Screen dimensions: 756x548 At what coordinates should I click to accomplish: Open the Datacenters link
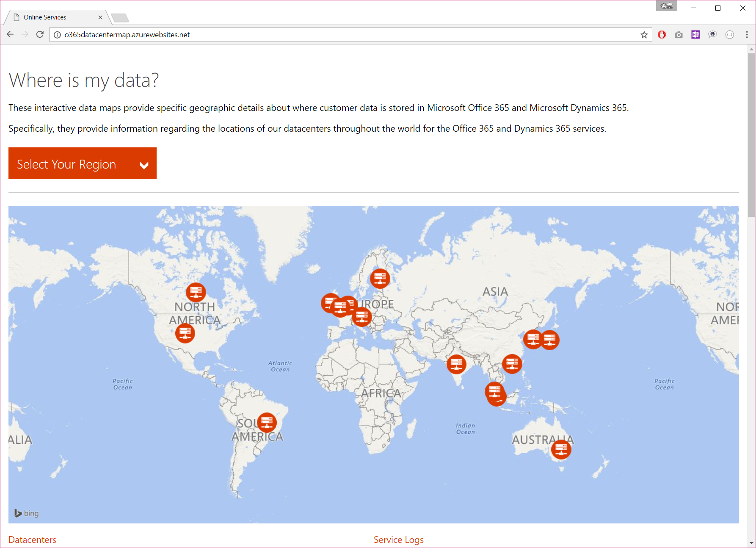click(x=32, y=540)
